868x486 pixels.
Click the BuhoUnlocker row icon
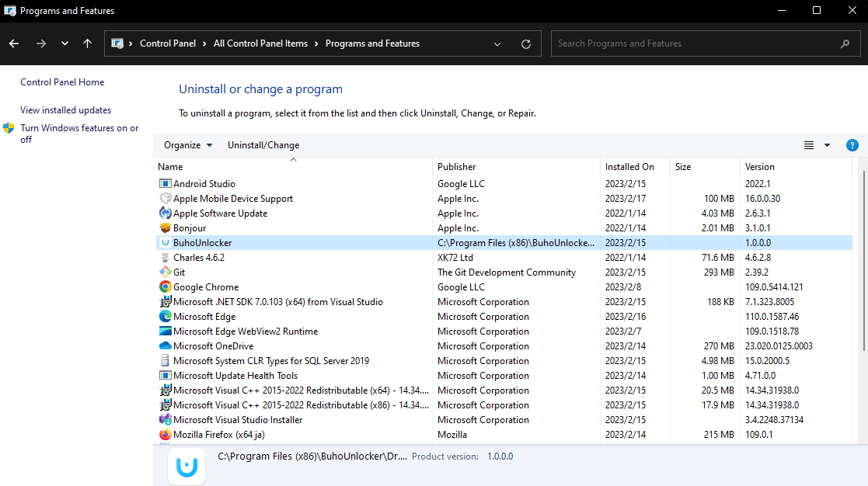click(x=165, y=243)
